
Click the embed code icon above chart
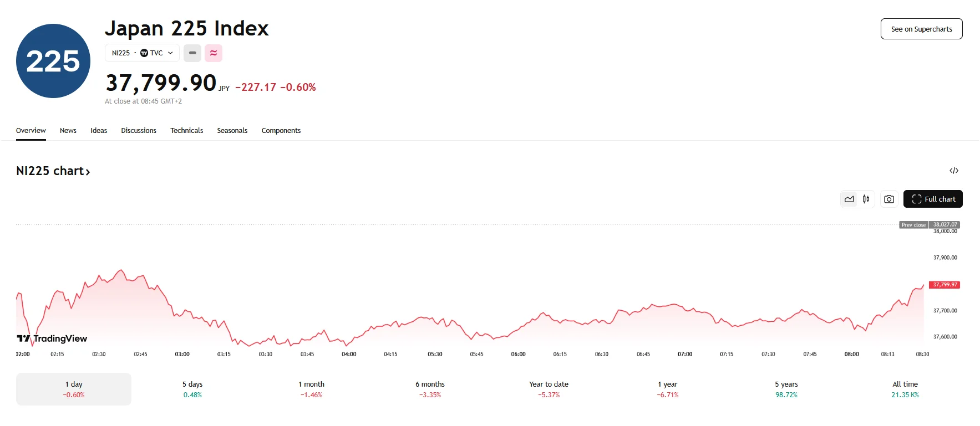954,171
